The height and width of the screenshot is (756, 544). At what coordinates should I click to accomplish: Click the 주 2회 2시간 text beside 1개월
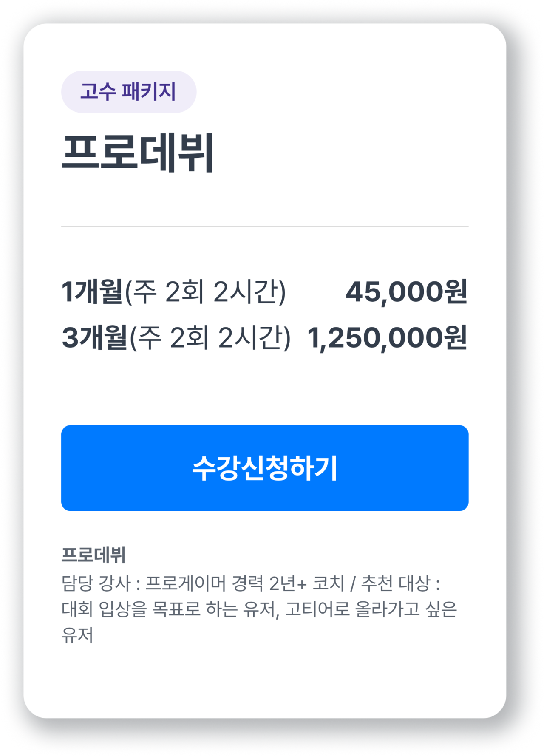coord(206,292)
